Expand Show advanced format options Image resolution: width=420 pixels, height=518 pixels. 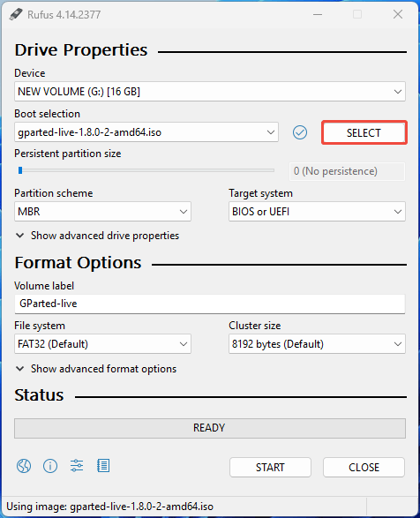point(96,369)
